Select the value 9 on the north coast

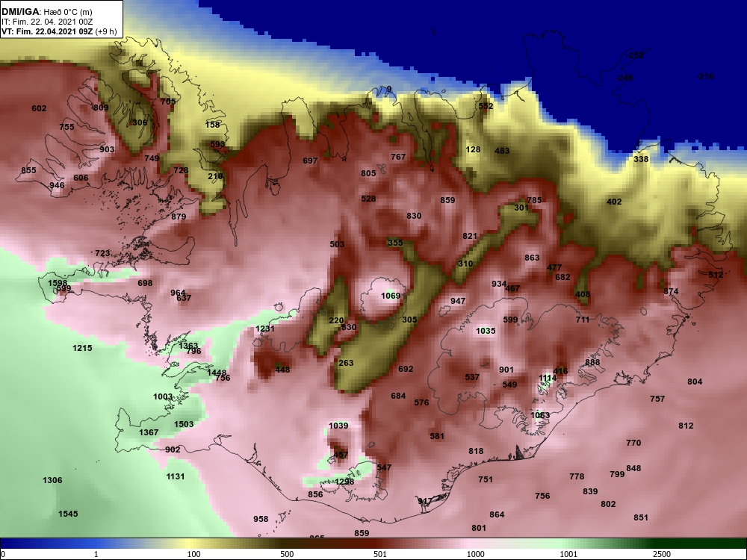[x=389, y=89]
